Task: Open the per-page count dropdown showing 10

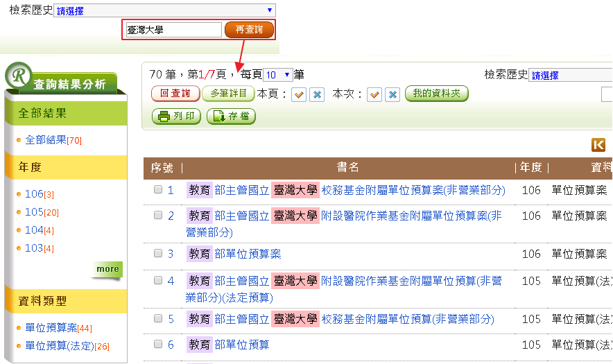Action: coord(278,75)
